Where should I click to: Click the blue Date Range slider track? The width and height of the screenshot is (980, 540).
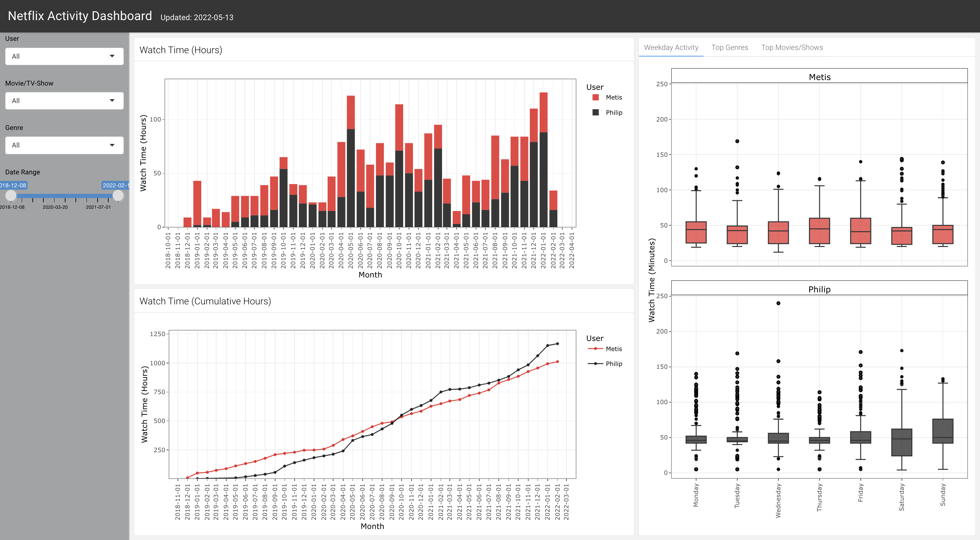coord(65,196)
